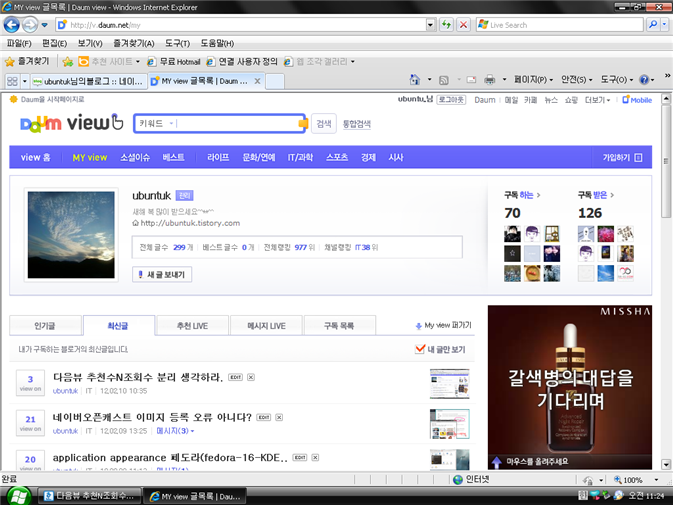The height and width of the screenshot is (505, 673).
Task: Click 구독 하는 heading link
Action: pyautogui.click(x=522, y=195)
